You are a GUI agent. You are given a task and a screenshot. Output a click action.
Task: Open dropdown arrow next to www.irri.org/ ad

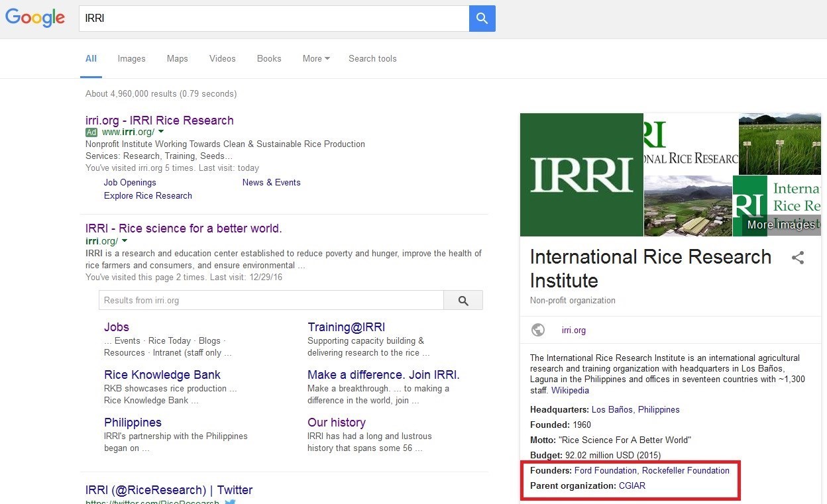coord(161,132)
